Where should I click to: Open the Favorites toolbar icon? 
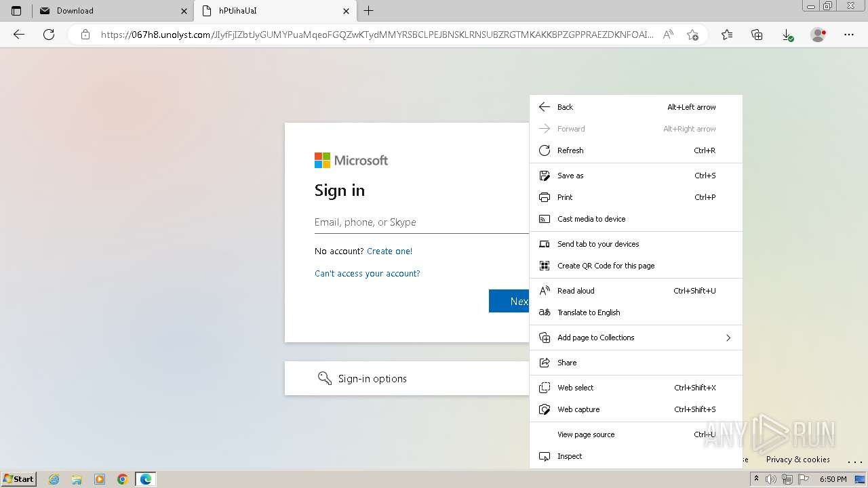tap(727, 35)
